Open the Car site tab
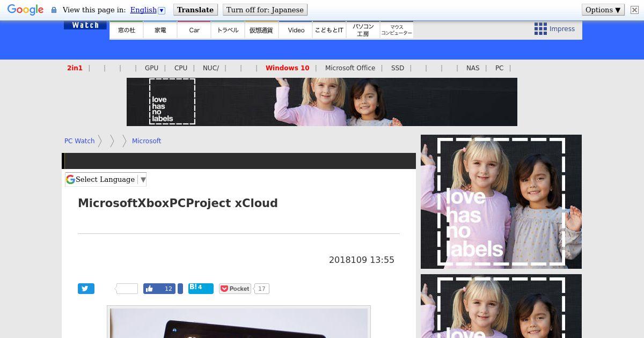This screenshot has height=338, width=644. coord(194,30)
